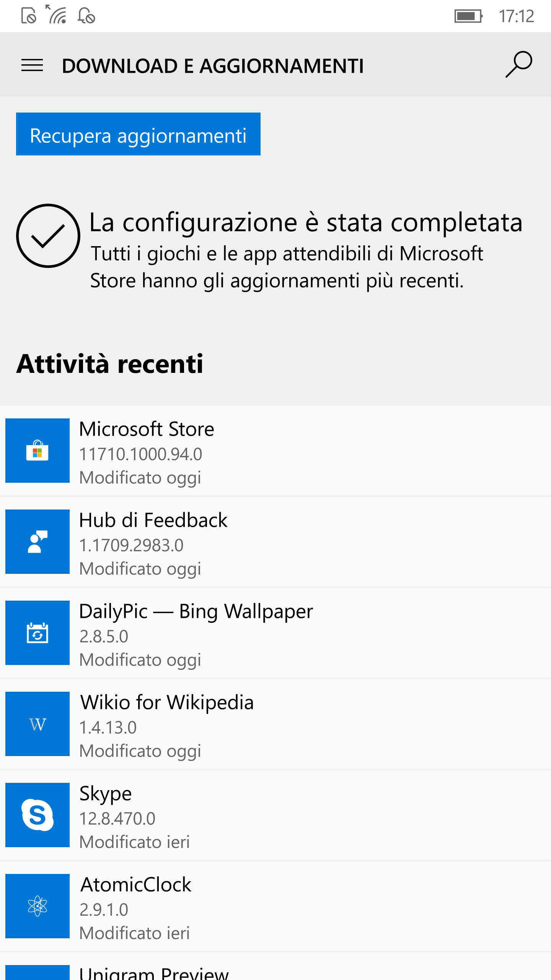
Task: Click the AtomicClock app icon
Action: pyautogui.click(x=37, y=906)
